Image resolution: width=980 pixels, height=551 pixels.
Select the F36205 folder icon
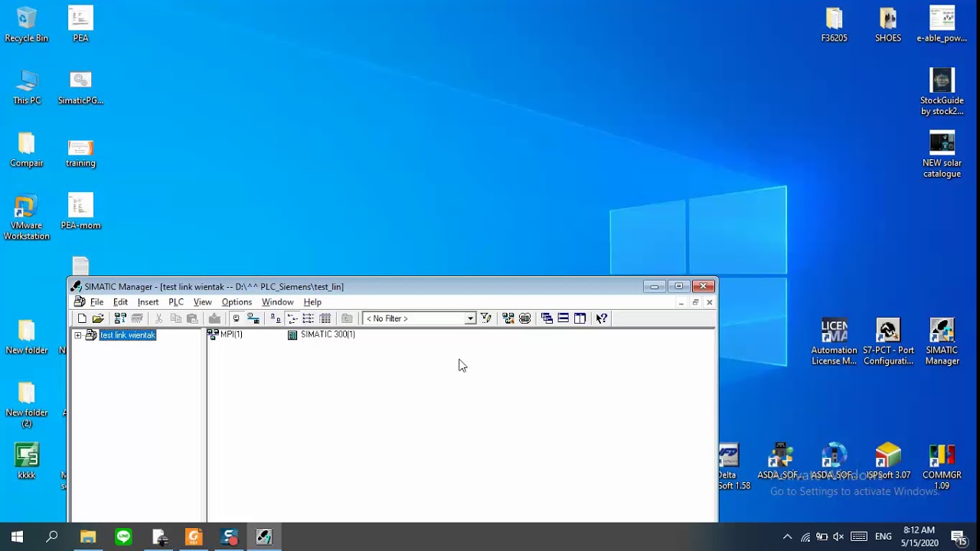[834, 24]
